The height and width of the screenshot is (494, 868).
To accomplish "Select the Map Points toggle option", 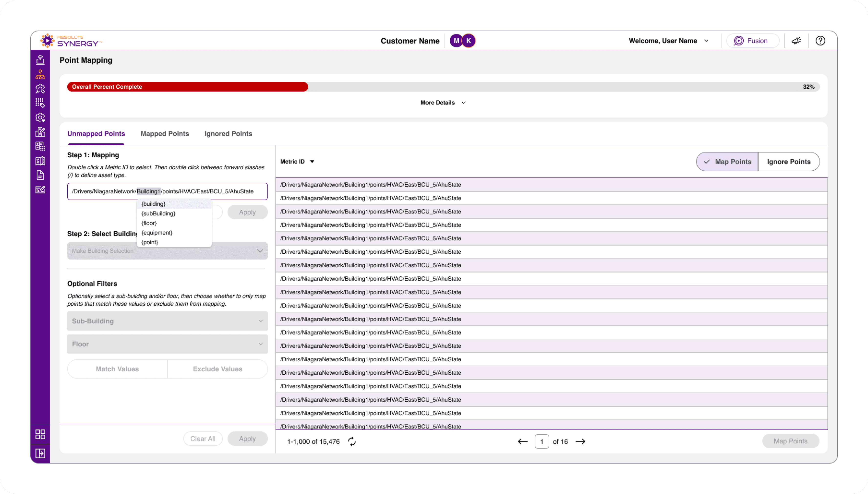I will [727, 162].
